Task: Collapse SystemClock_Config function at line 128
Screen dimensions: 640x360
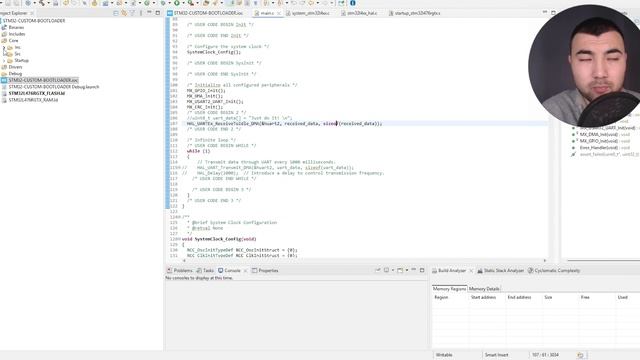Action: coord(180,239)
